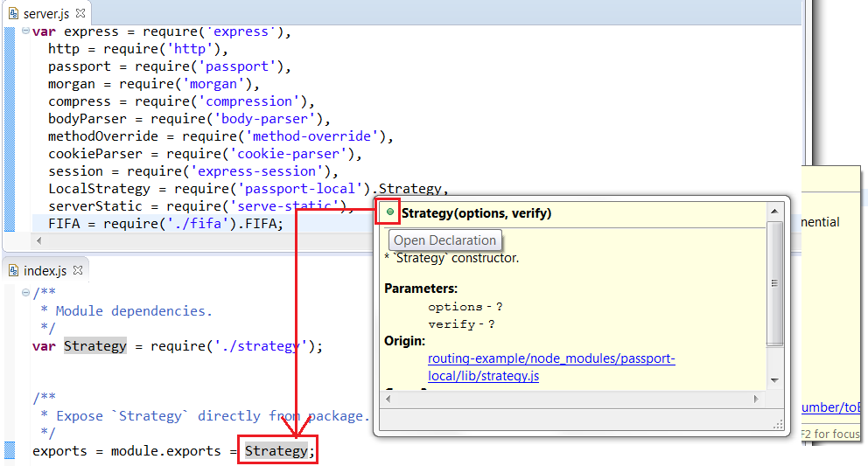Click Strategy variable in var declaration line
Screen dimensions: 868x466
[95, 346]
